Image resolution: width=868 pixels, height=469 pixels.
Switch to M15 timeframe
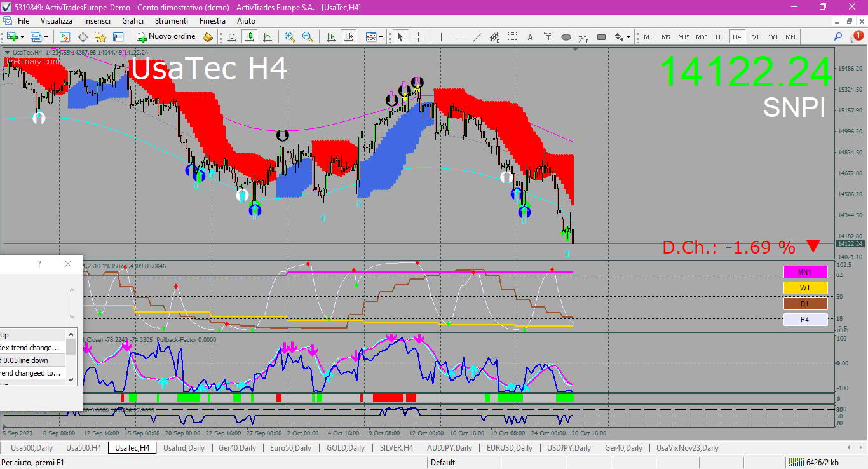click(x=684, y=37)
